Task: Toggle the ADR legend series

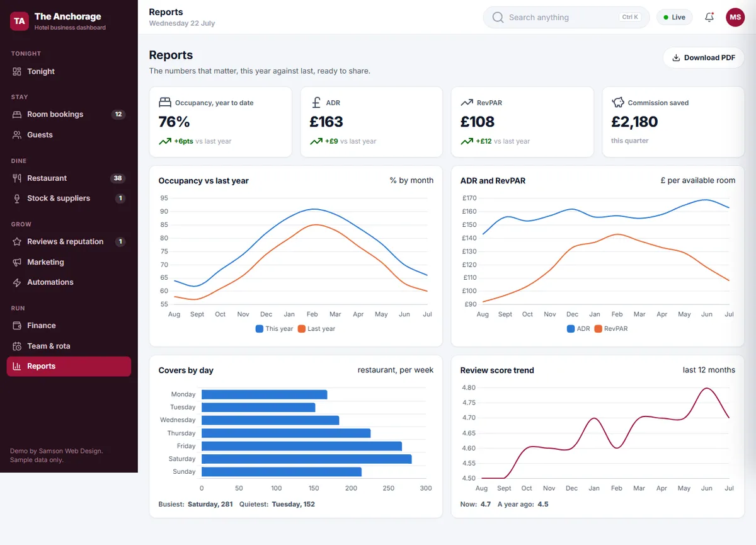Action: pos(578,329)
